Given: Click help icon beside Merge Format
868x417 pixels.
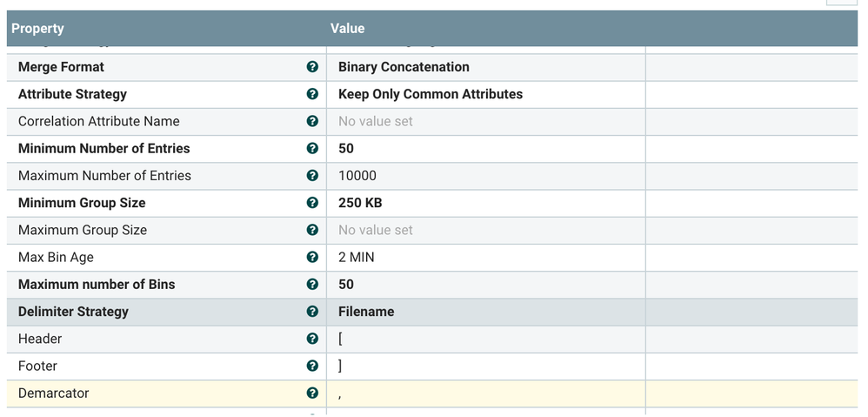Looking at the screenshot, I should tap(312, 67).
